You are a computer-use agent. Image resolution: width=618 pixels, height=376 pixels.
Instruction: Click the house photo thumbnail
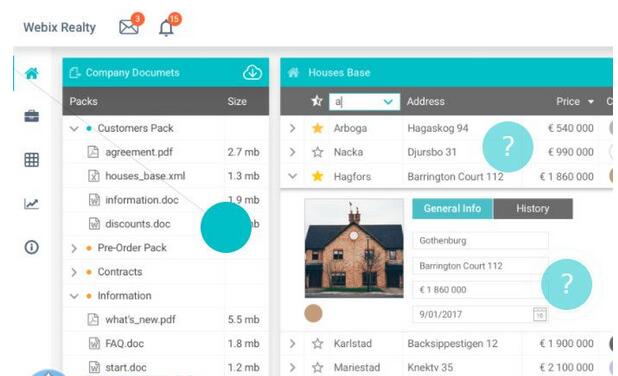[x=354, y=248]
